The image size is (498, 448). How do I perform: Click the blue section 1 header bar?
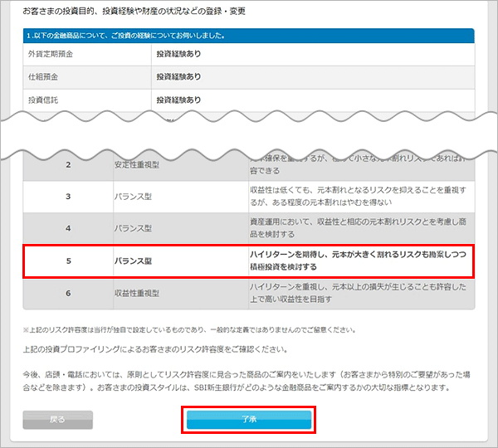[248, 36]
